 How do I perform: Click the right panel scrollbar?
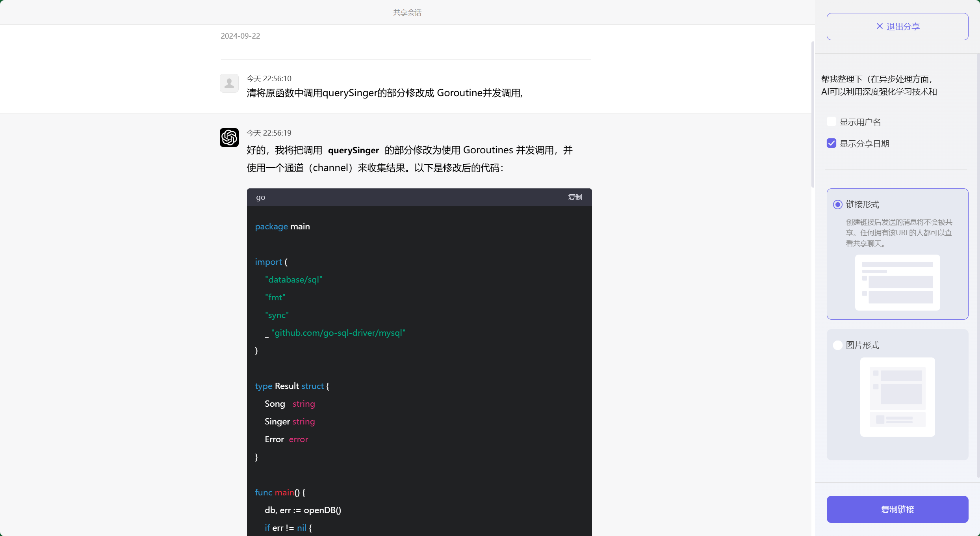(x=978, y=264)
